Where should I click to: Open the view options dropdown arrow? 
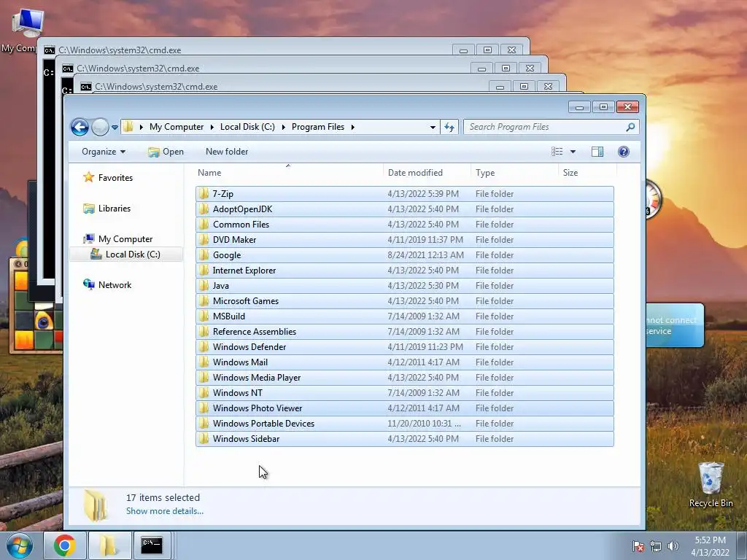[573, 152]
